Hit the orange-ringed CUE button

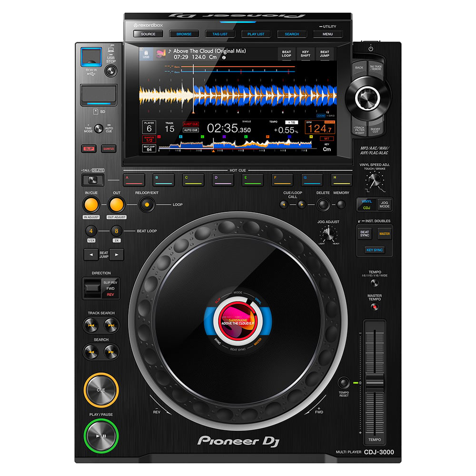[x=101, y=390]
